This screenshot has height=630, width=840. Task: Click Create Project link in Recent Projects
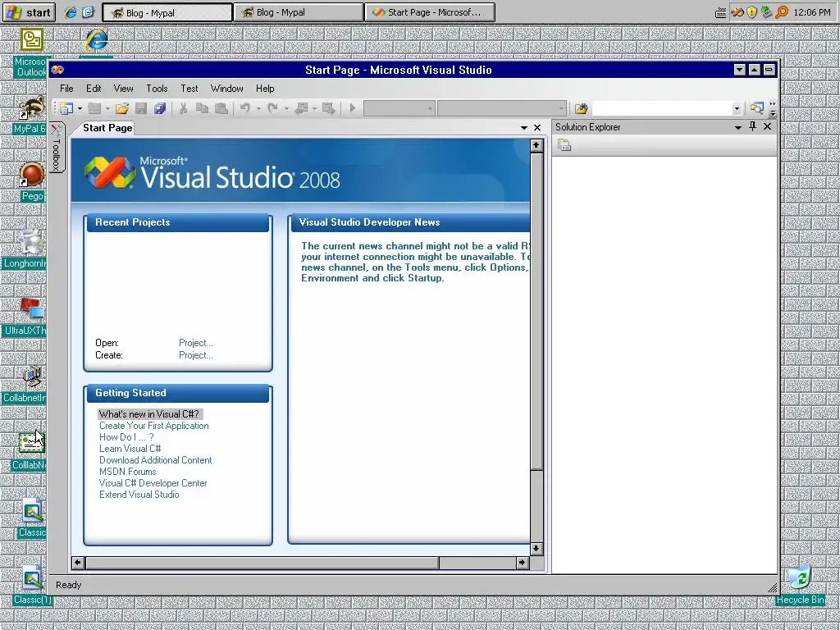pos(195,355)
